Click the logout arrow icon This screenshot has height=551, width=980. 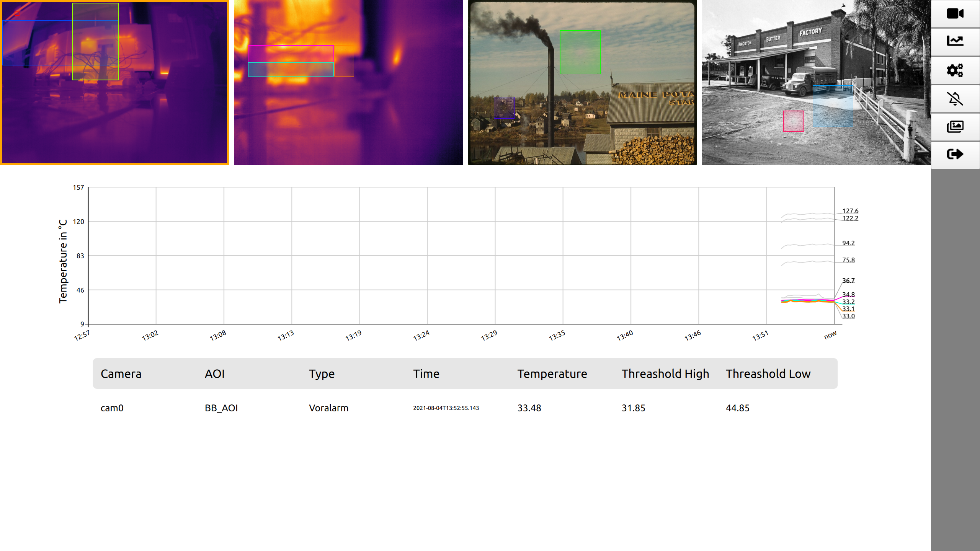click(955, 155)
